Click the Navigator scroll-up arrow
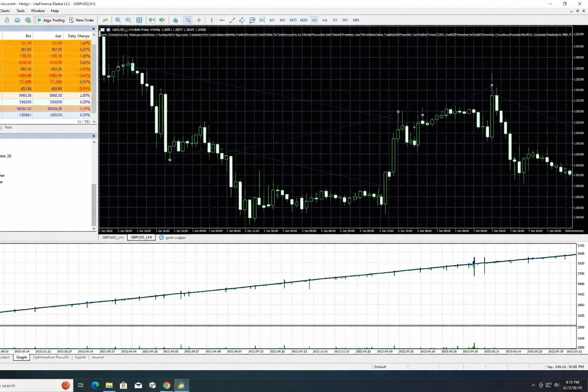The image size is (588, 392). (x=94, y=142)
